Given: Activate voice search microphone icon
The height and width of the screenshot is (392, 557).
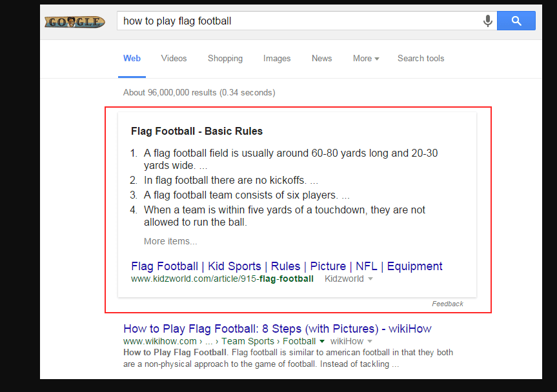Looking at the screenshot, I should 488,21.
